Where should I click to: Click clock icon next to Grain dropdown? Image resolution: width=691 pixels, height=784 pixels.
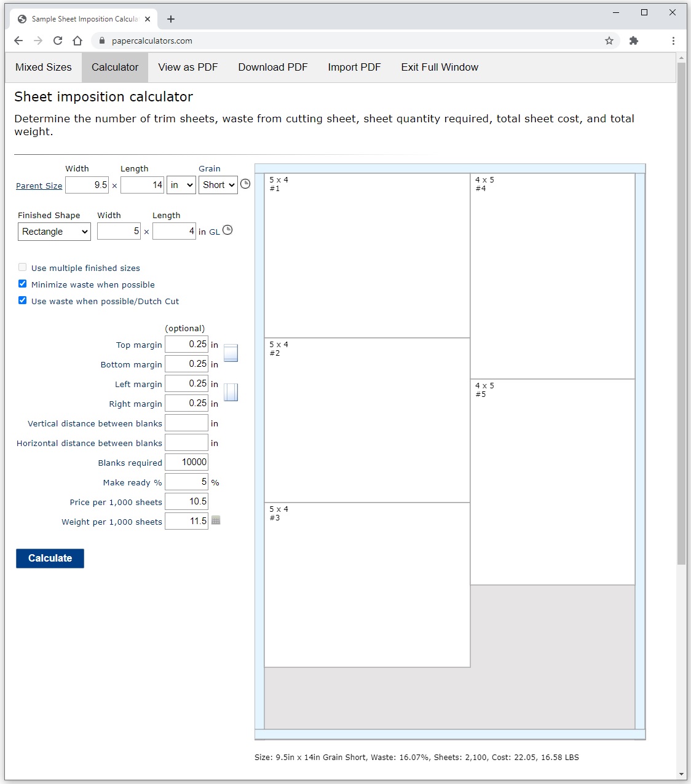coord(245,184)
